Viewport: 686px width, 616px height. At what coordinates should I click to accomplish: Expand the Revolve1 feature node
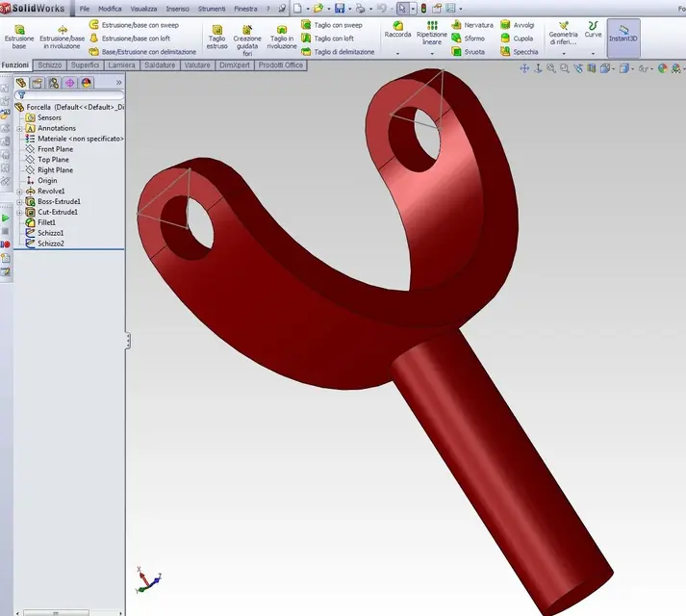[x=19, y=192]
